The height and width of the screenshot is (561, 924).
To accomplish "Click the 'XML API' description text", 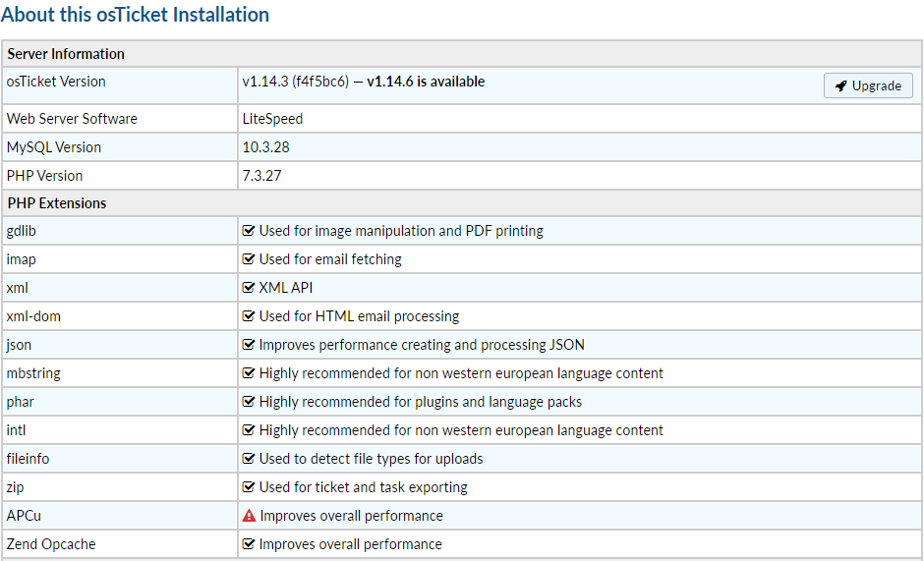I will click(x=286, y=288).
